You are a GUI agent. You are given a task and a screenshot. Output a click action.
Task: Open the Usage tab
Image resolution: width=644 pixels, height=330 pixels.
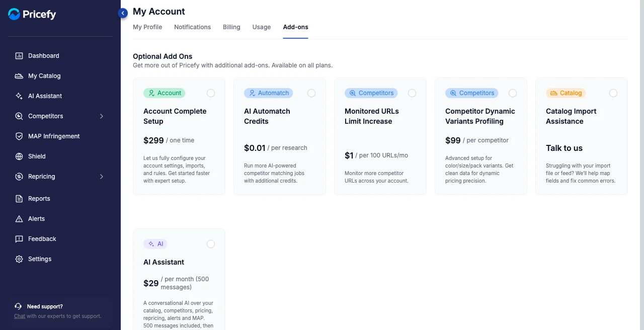pyautogui.click(x=262, y=27)
